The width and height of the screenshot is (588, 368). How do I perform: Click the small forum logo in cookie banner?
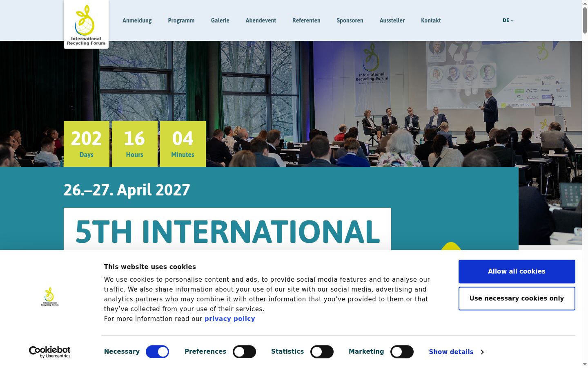(50, 296)
